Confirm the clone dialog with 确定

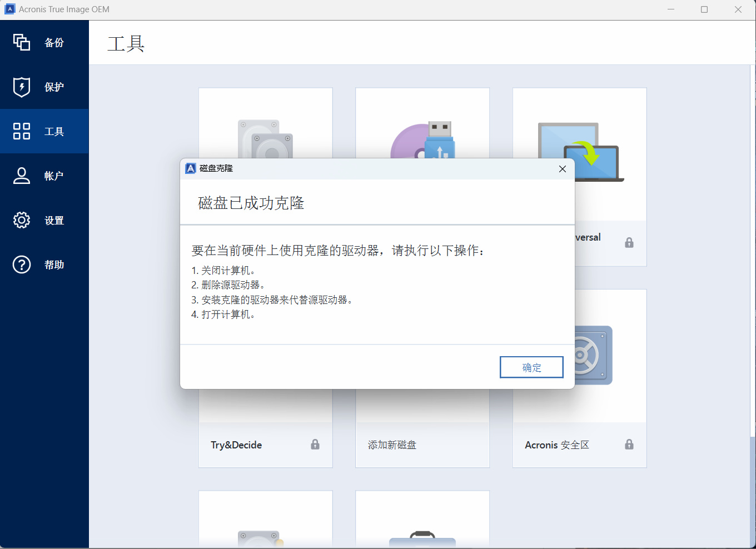click(531, 367)
